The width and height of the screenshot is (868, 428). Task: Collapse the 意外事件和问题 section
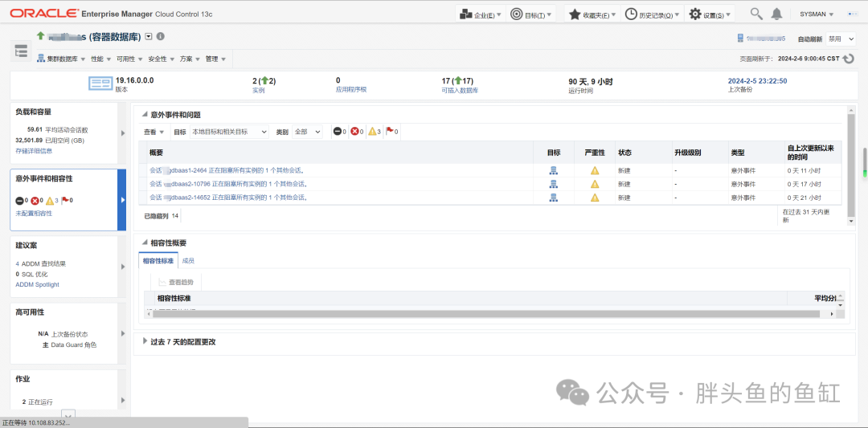click(x=145, y=115)
